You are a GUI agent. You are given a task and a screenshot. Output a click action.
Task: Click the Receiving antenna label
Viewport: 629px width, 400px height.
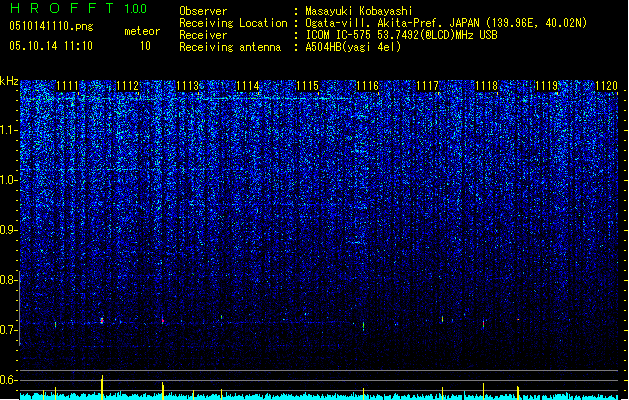click(230, 47)
